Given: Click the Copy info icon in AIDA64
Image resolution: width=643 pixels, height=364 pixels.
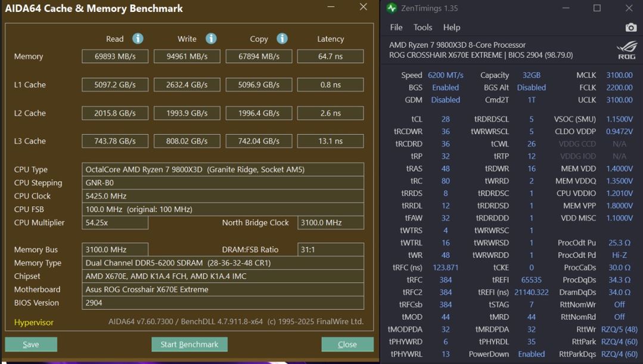Looking at the screenshot, I should click(282, 39).
